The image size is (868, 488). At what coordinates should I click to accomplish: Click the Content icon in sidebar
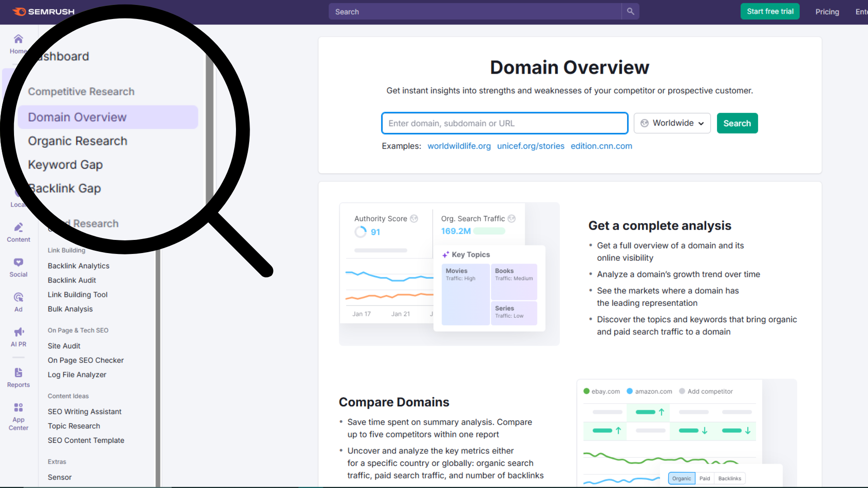click(x=18, y=231)
